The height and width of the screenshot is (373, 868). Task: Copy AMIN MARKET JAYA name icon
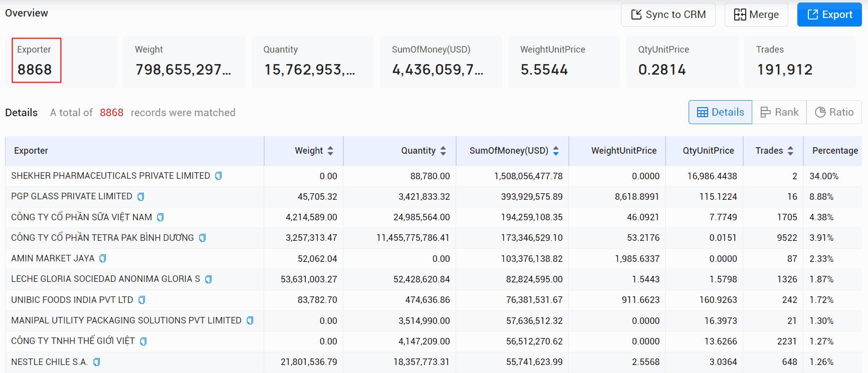pos(103,258)
